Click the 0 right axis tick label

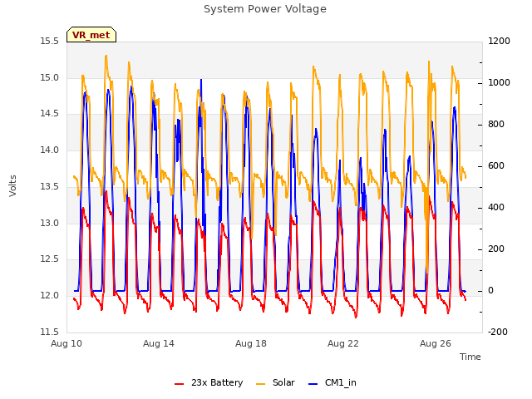[490, 291]
